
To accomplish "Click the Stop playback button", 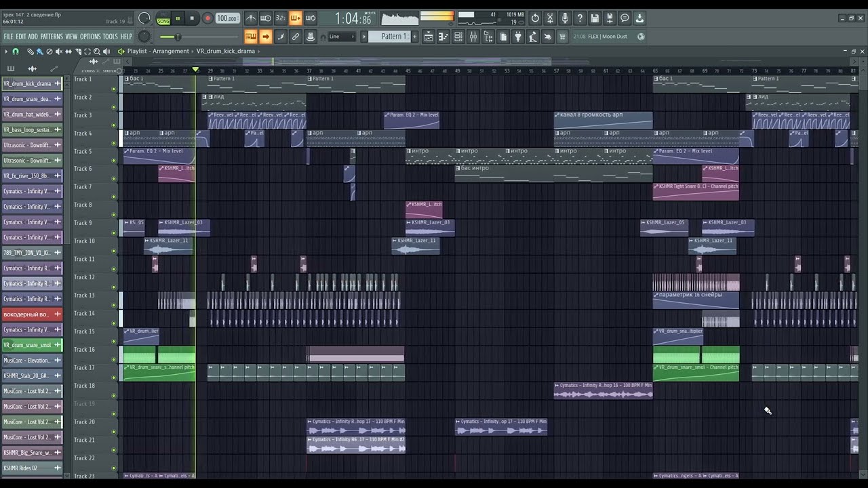I will [x=192, y=18].
